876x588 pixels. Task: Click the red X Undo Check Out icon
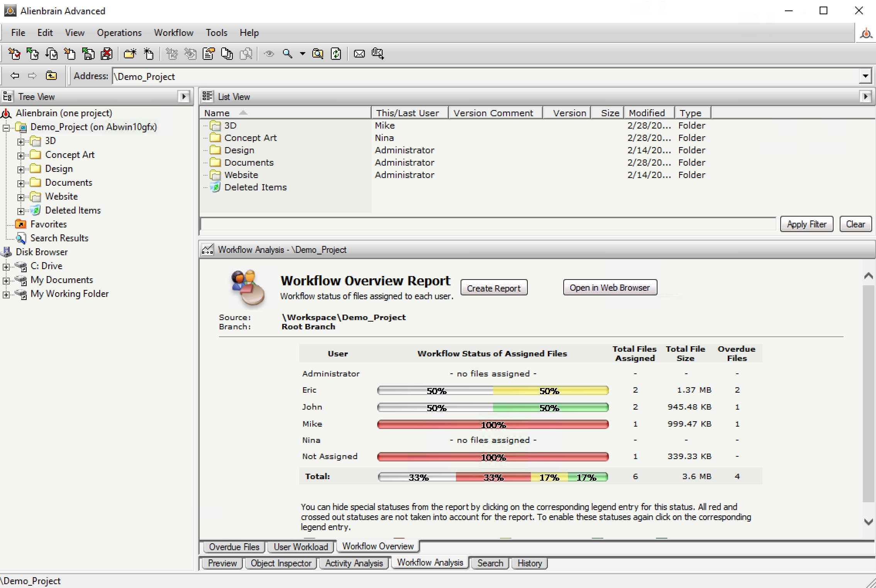pos(107,54)
